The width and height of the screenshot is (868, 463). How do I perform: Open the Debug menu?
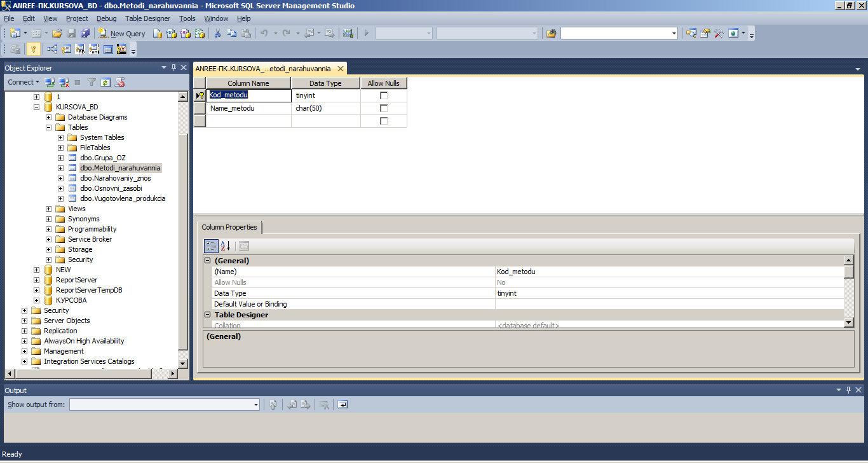pos(107,18)
